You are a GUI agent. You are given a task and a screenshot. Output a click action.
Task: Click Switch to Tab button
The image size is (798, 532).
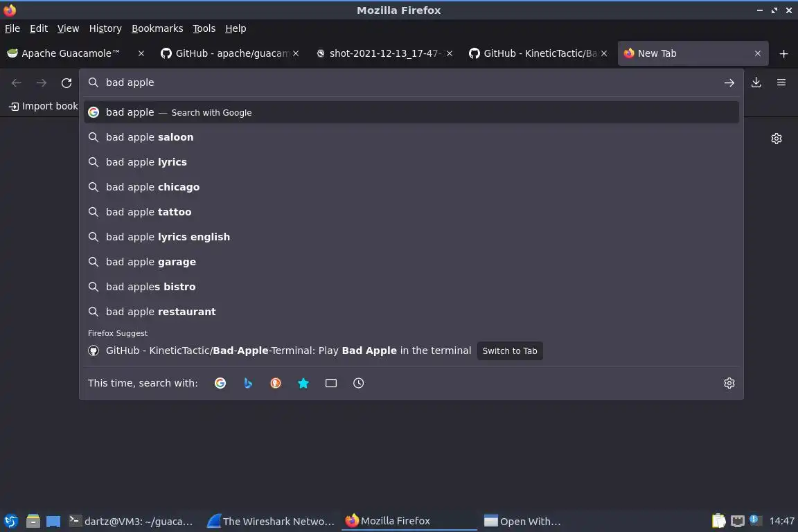(x=509, y=351)
